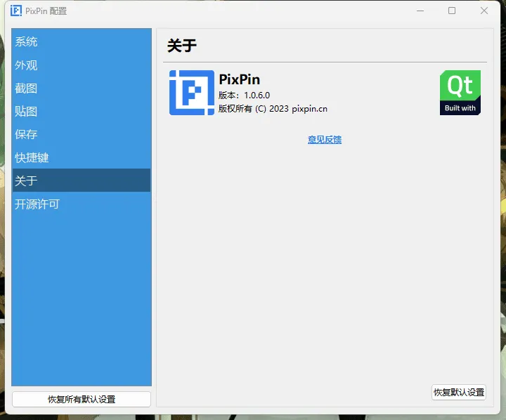Screen dimensions: 506x420
Task: Open the 意见反馈 link
Action: click(324, 140)
